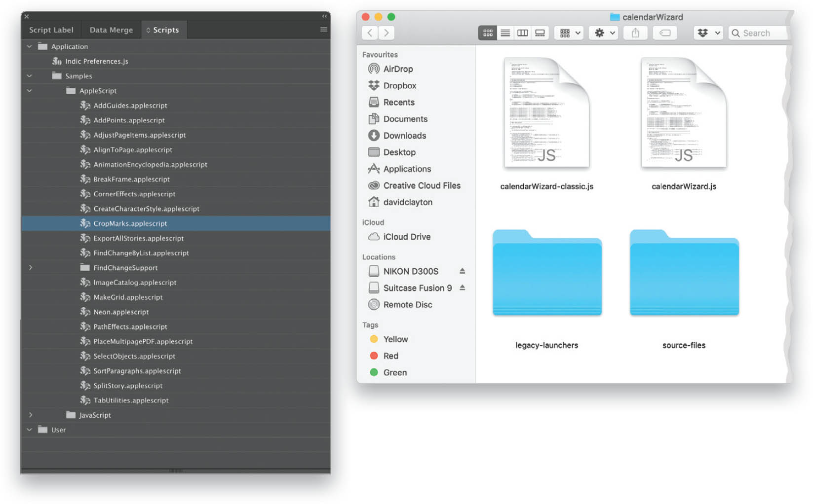Screen dimensions: 813x504
Task: Switch Finder to column view
Action: point(522,33)
